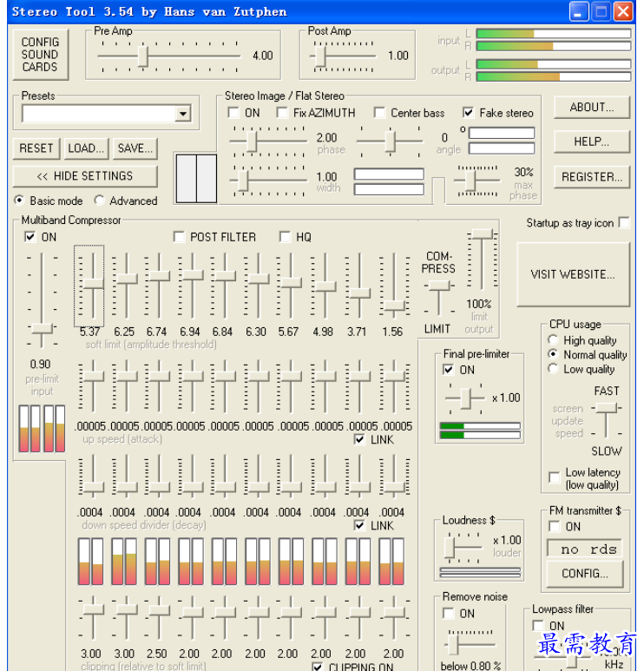Enable FM transmitter ON checkbox

555,526
